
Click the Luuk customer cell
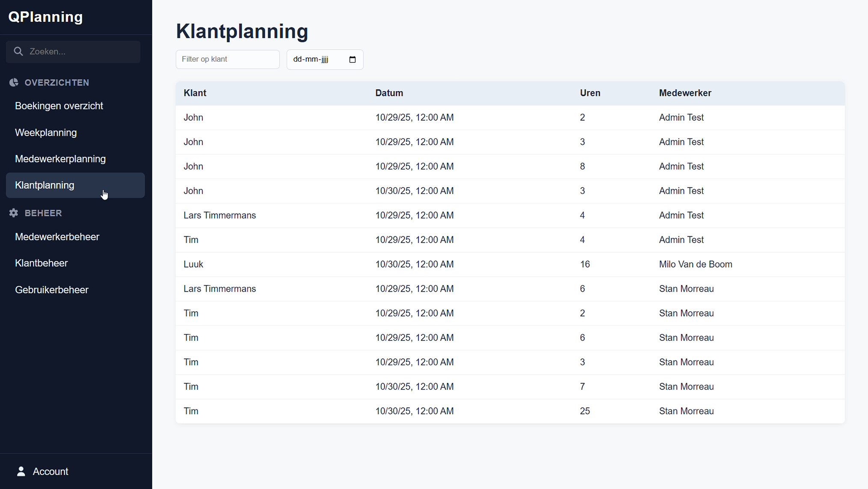(x=193, y=264)
